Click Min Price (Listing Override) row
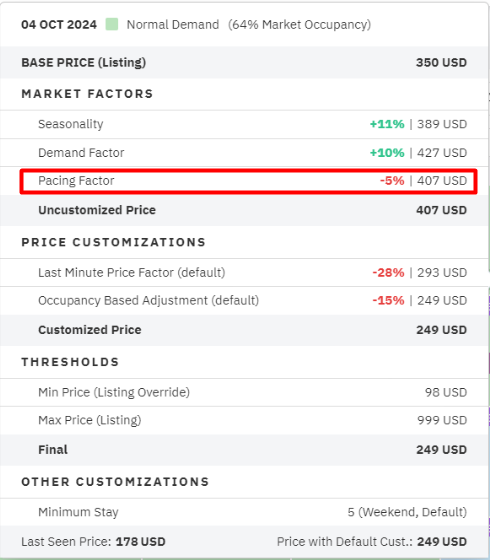 [244, 392]
